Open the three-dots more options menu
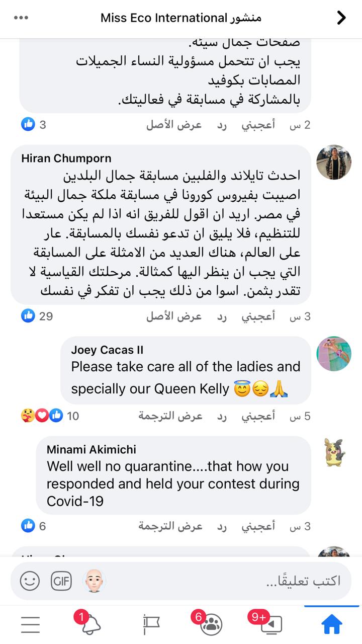 click(x=21, y=18)
